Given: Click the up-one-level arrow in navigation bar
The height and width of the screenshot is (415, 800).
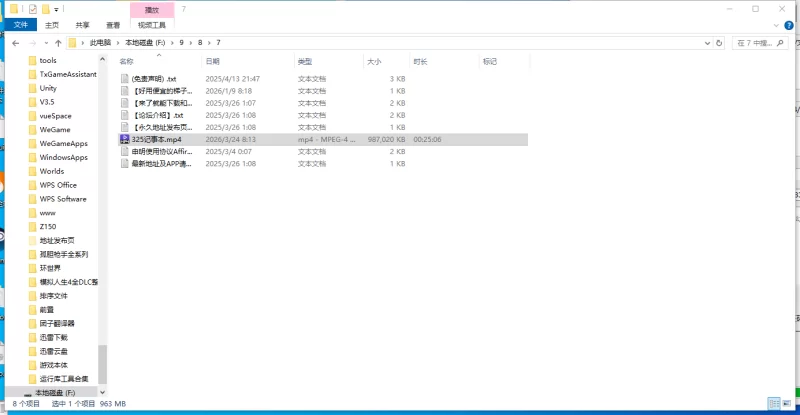Looking at the screenshot, I should tap(58, 43).
